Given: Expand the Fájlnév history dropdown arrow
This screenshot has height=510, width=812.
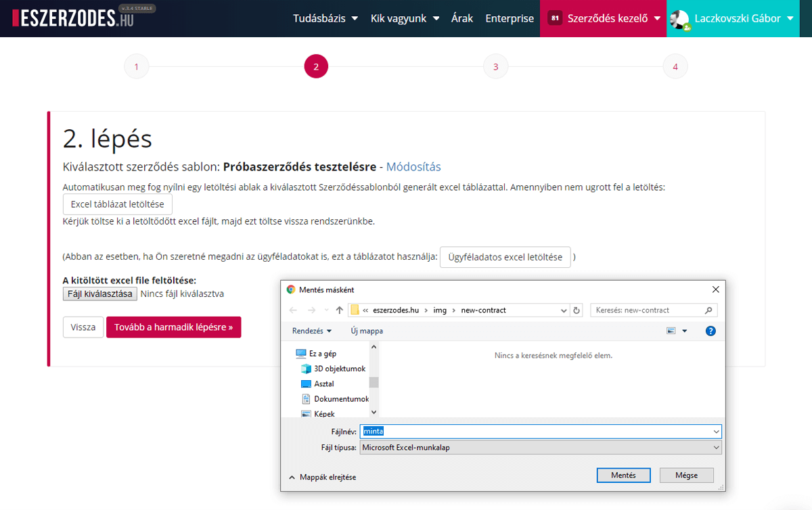Looking at the screenshot, I should [716, 432].
